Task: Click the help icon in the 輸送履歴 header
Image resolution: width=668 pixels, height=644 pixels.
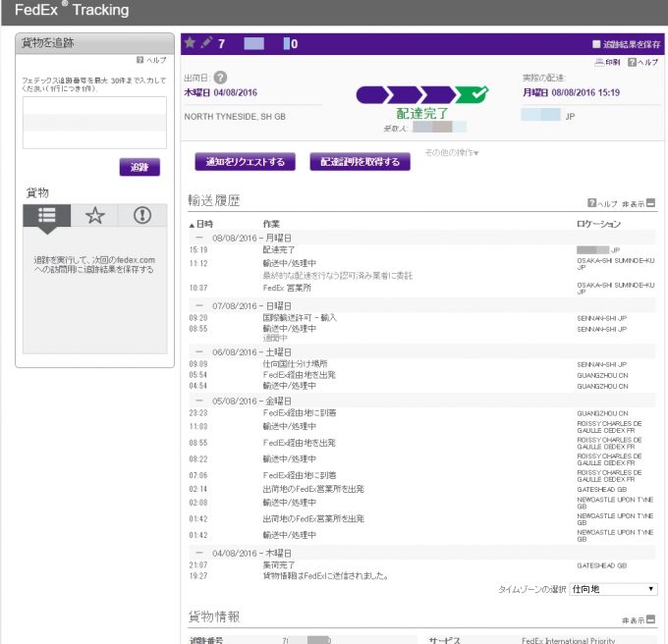Action: coord(591,203)
